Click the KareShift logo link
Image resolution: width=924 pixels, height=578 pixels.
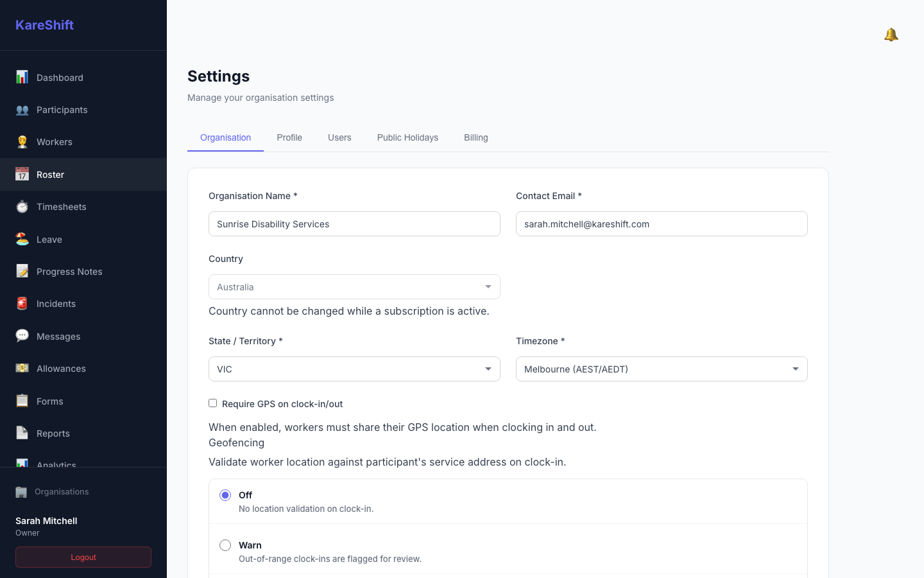pyautogui.click(x=44, y=25)
